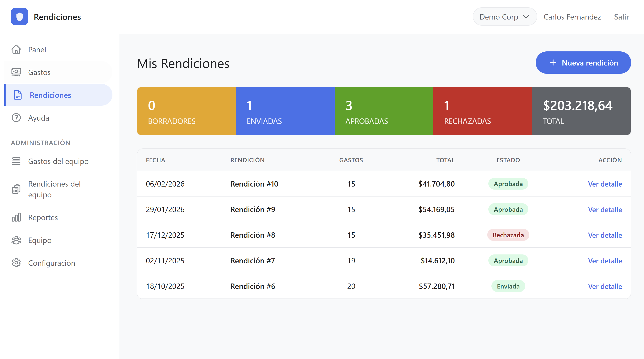Click the Gastos del equipo list icon

(16, 161)
